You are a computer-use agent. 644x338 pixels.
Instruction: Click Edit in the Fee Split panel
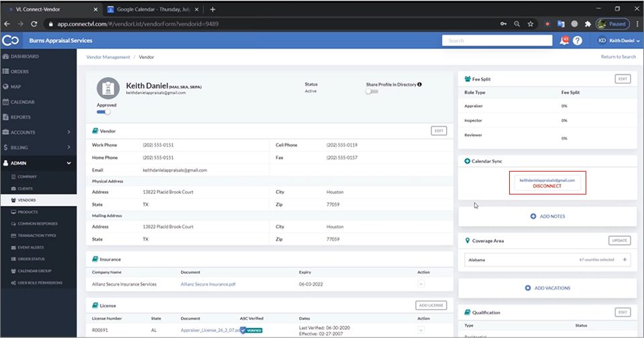623,79
